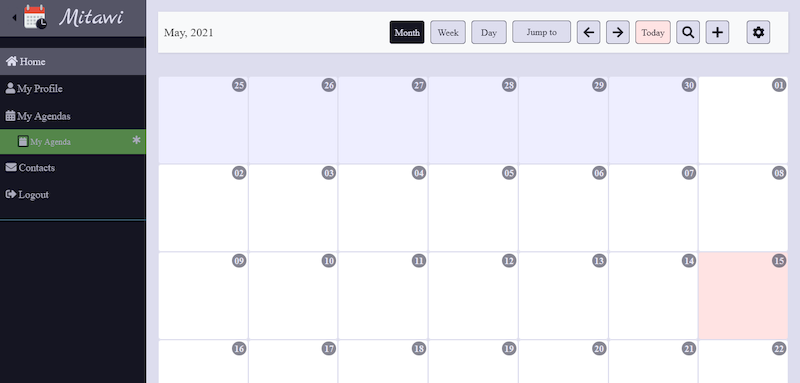Image resolution: width=800 pixels, height=383 pixels.
Task: Go to next month arrow
Action: (x=617, y=32)
